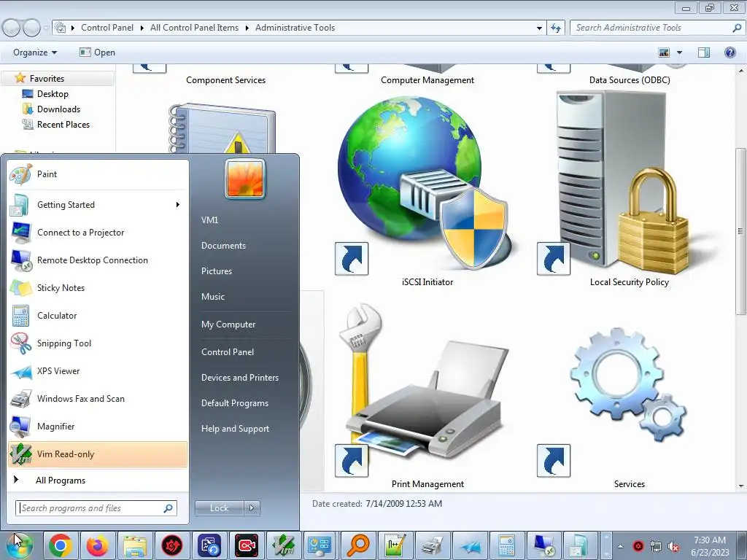Open the change view dropdown arrow

click(679, 52)
